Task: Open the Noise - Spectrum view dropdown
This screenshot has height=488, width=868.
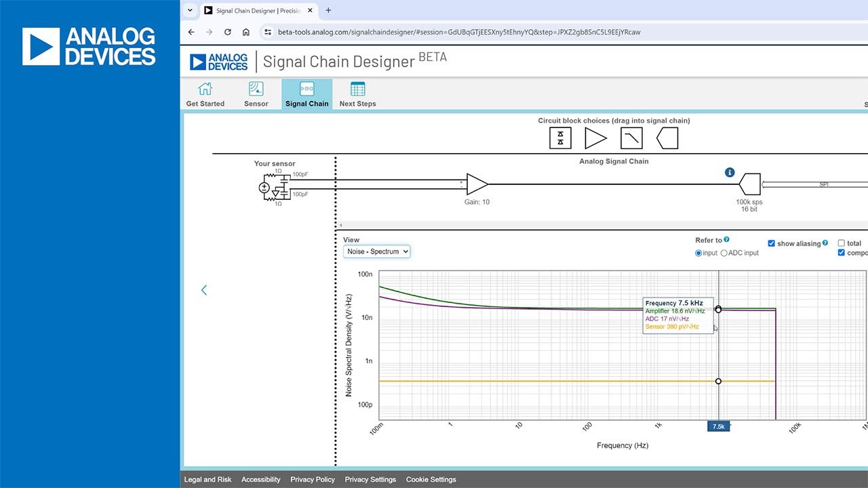Action: pyautogui.click(x=377, y=251)
